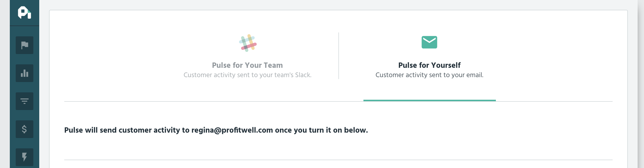644x168 pixels.
Task: Click the right-side vertical scrollbar
Action: pyautogui.click(x=641, y=84)
